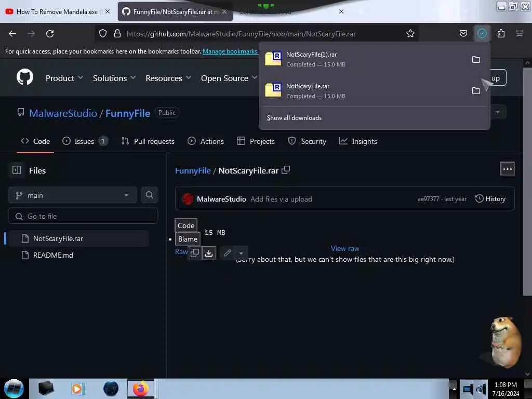The height and width of the screenshot is (399, 532).
Task: Open the taskbar clock showing 1:08 PM
Action: 506,389
